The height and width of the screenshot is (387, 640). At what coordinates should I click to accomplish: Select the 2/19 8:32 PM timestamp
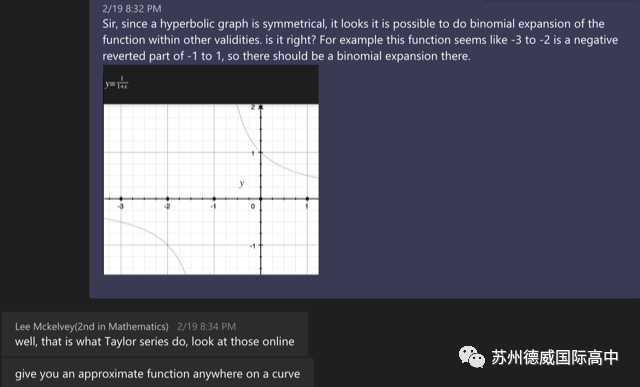pos(132,9)
